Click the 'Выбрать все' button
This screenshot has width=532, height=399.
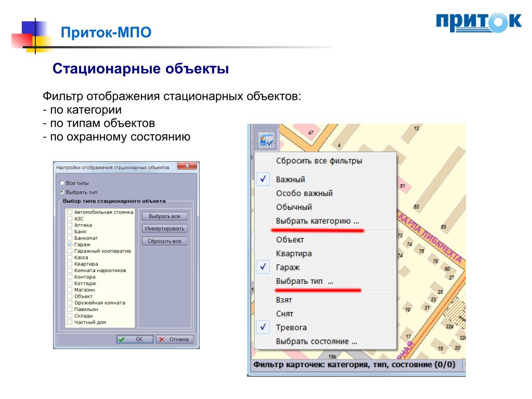[164, 216]
